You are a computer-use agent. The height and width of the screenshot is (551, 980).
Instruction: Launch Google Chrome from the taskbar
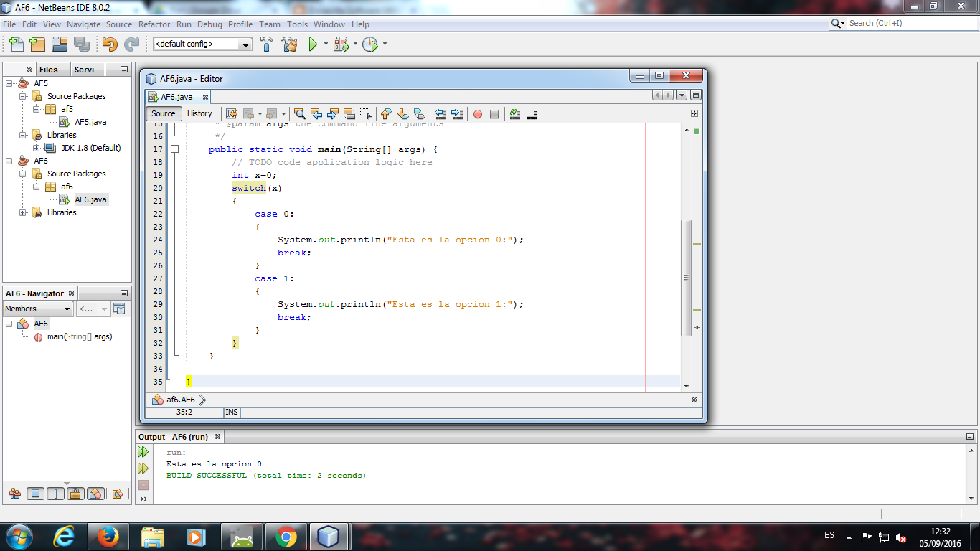286,535
